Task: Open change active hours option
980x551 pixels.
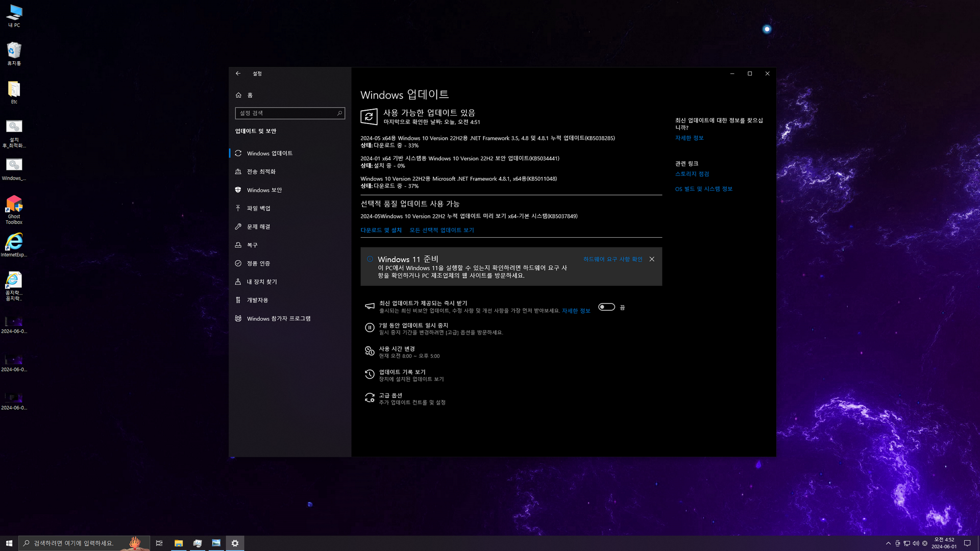Action: 397,349
